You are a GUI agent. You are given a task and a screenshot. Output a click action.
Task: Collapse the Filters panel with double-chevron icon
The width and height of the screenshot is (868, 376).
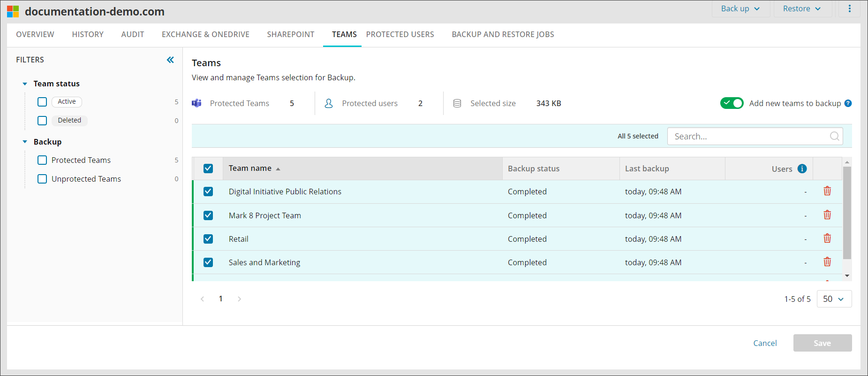[x=170, y=60]
